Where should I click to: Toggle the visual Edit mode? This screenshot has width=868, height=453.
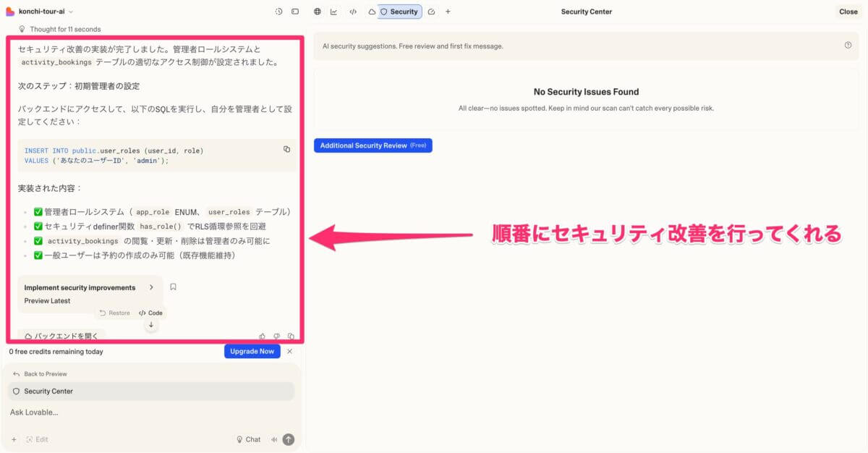pos(37,439)
